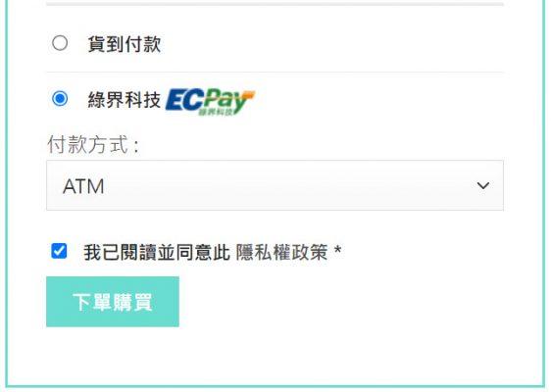Toggle the privacy policy agreement checkbox
The height and width of the screenshot is (392, 551).
pyautogui.click(x=59, y=251)
